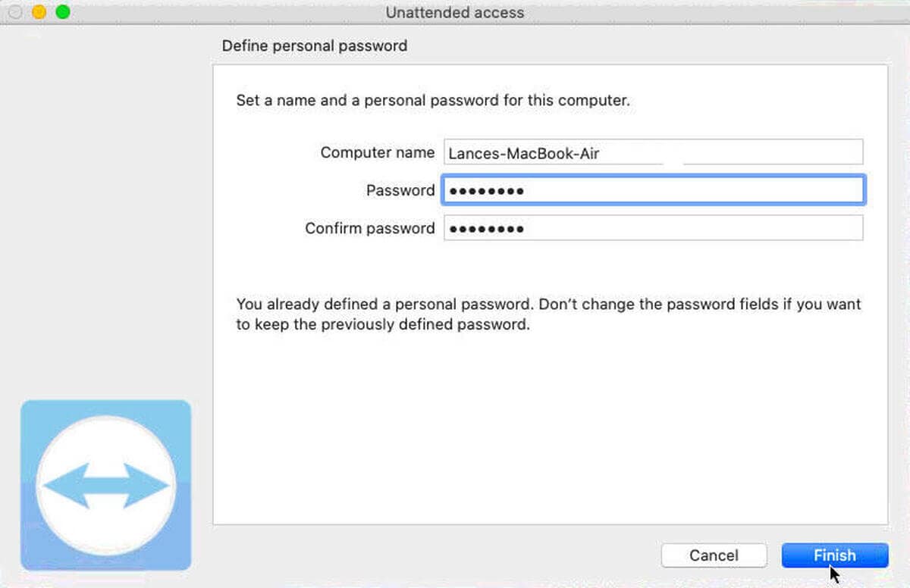This screenshot has height=588, width=910.
Task: Click the "Password" field label
Action: tap(400, 190)
